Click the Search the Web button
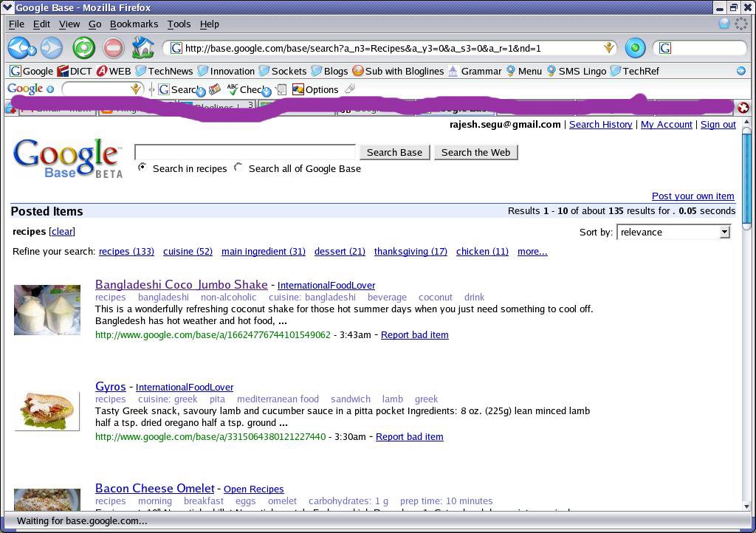 [x=476, y=152]
